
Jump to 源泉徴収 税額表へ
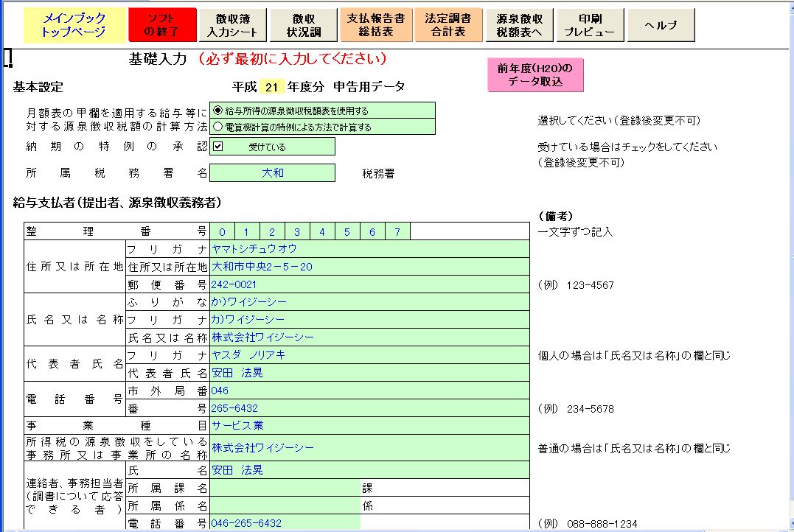[x=520, y=25]
